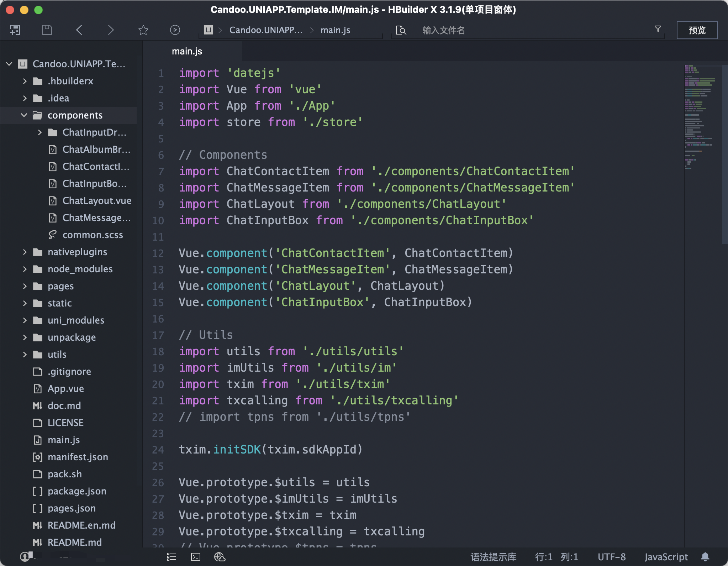Open manifest.json file

(78, 457)
